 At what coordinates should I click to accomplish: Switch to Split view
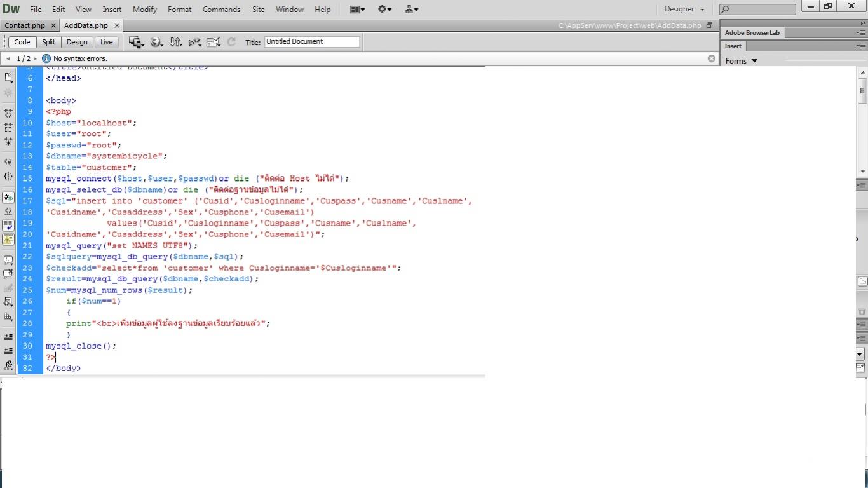pos(48,42)
